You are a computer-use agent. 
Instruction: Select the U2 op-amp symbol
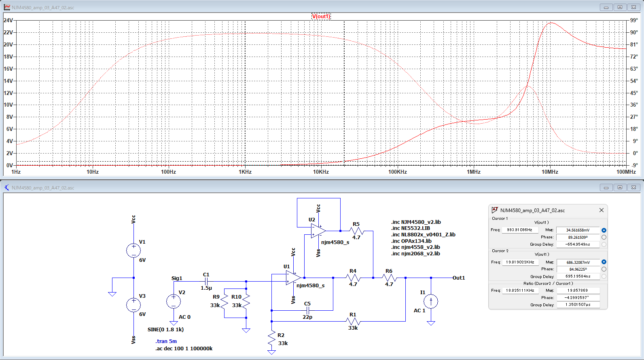[318, 231]
